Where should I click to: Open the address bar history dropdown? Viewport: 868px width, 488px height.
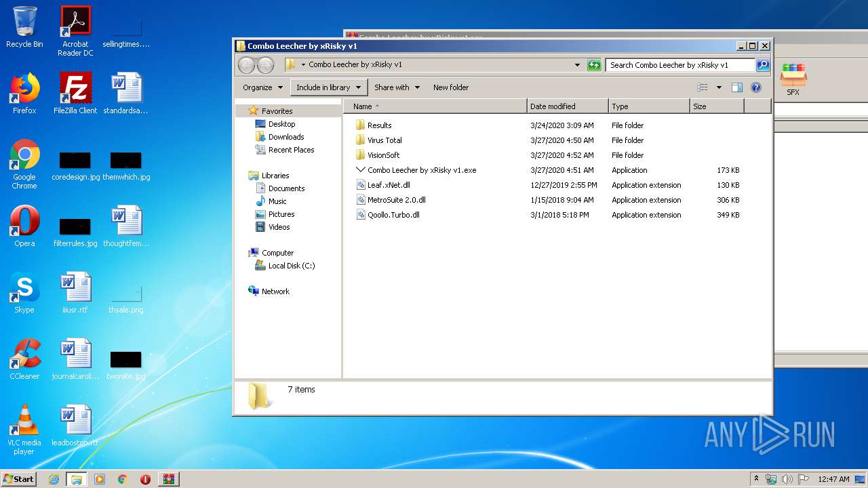pos(577,65)
